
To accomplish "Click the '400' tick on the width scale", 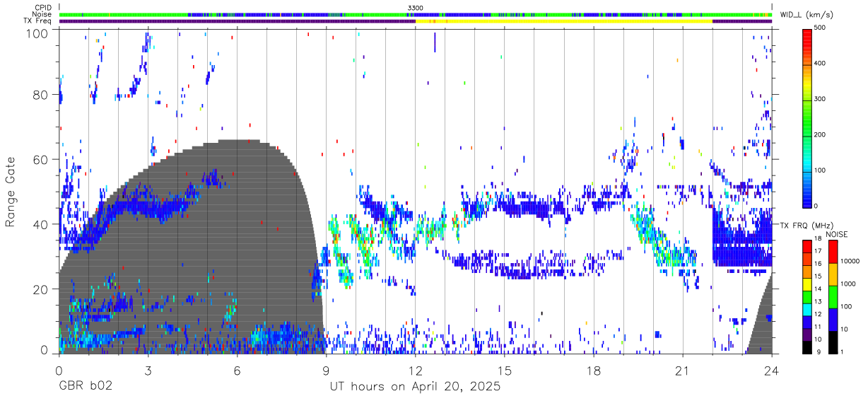I will [821, 64].
